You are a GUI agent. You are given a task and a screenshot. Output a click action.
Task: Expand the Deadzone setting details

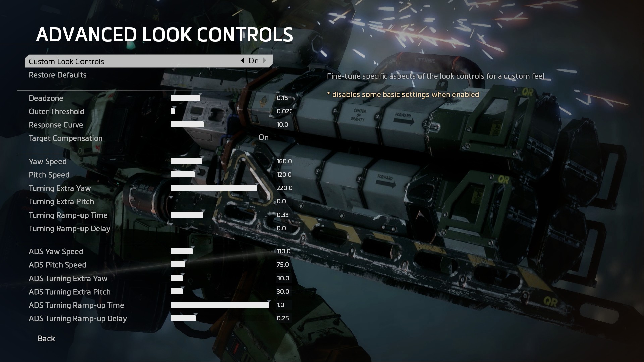click(x=46, y=97)
